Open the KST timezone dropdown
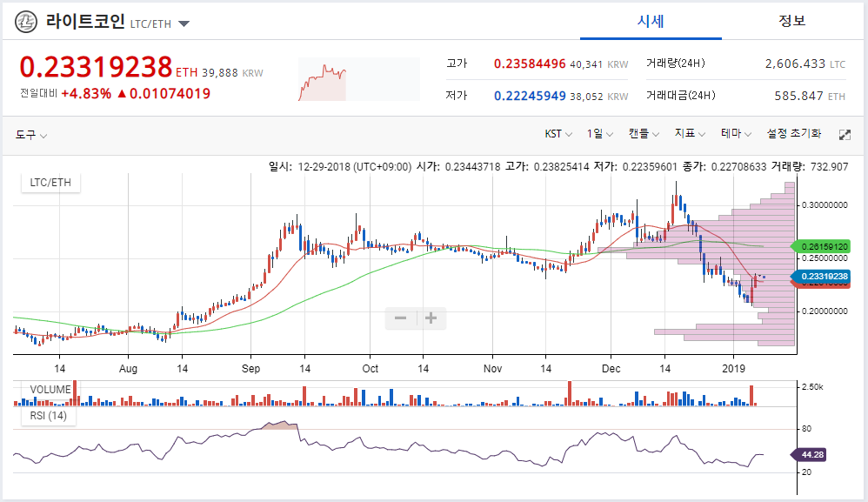 tap(558, 134)
